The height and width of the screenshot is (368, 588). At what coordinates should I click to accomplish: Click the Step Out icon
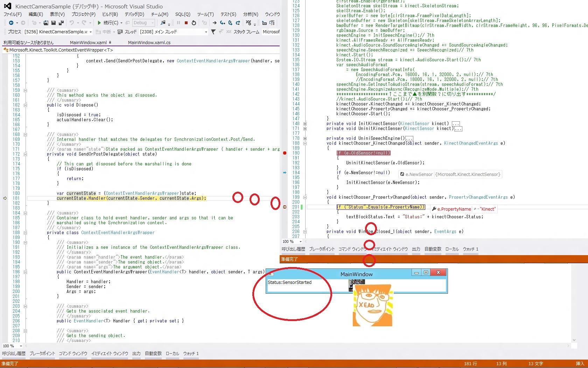[x=238, y=23]
